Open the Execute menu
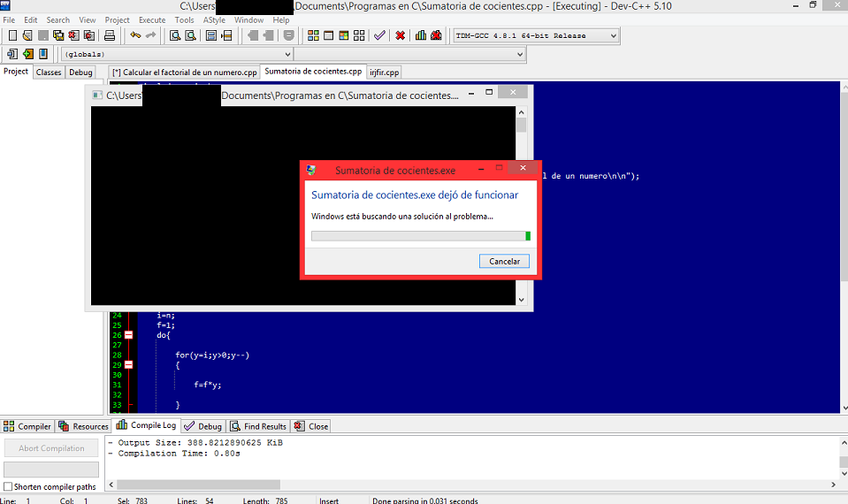This screenshot has width=848, height=504. (152, 20)
